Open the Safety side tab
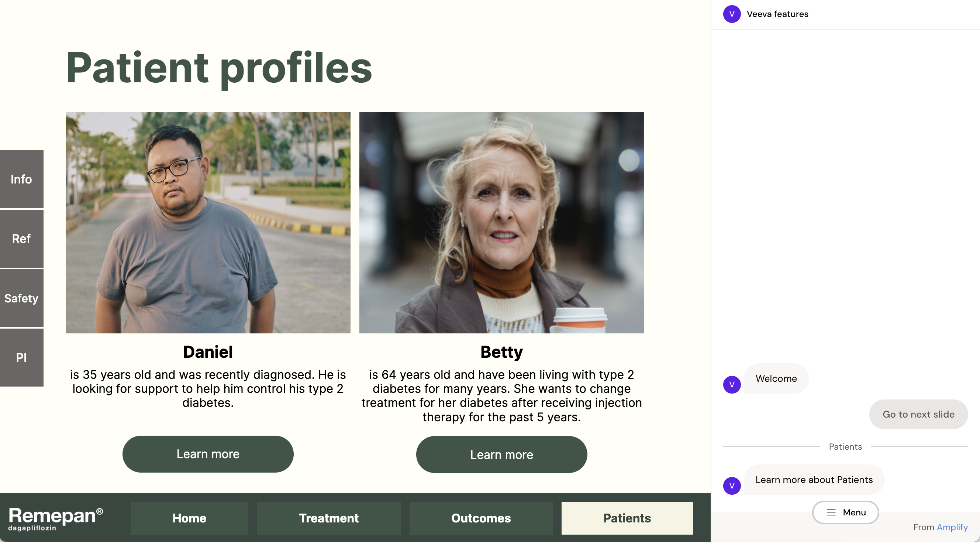 (21, 298)
